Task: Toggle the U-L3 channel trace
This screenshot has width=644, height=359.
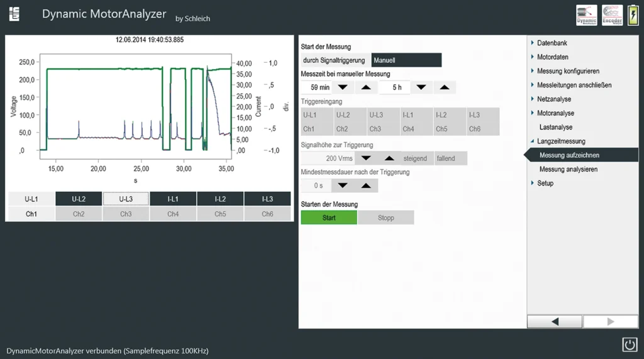Action: point(126,199)
